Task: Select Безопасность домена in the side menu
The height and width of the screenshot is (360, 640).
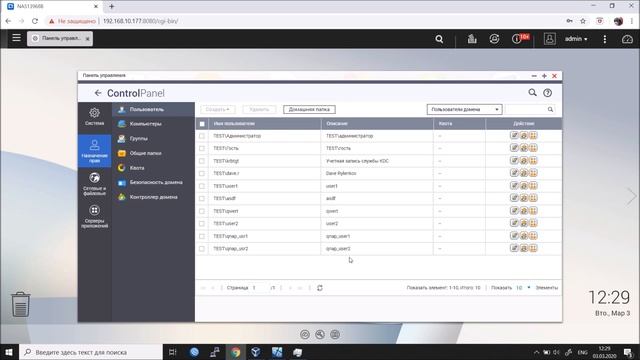Action: coord(153,182)
